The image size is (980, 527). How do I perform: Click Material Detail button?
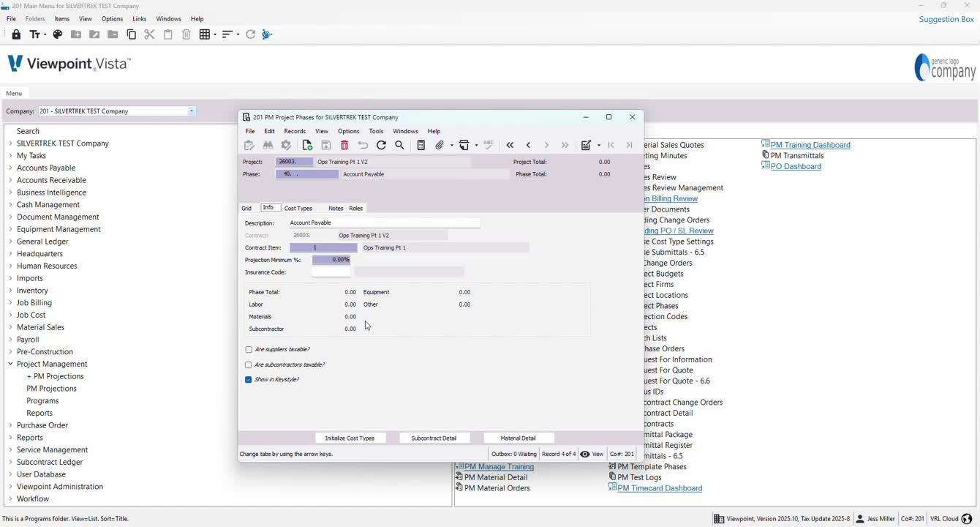(x=518, y=438)
